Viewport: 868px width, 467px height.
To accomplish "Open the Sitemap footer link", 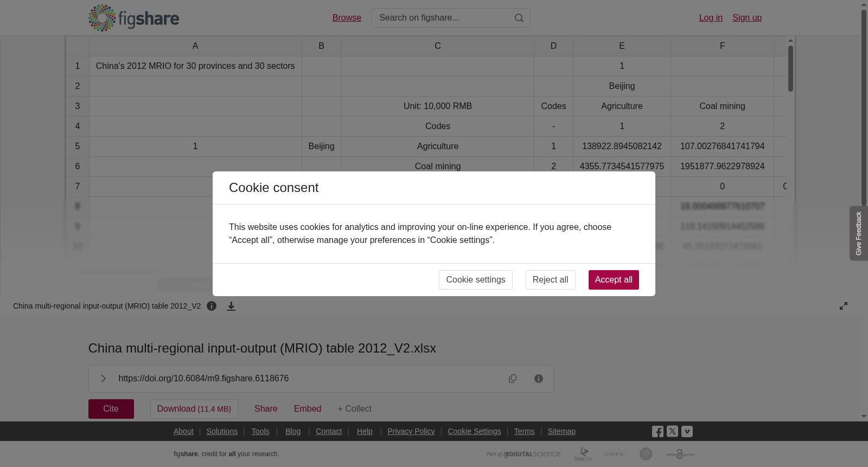I will [561, 431].
